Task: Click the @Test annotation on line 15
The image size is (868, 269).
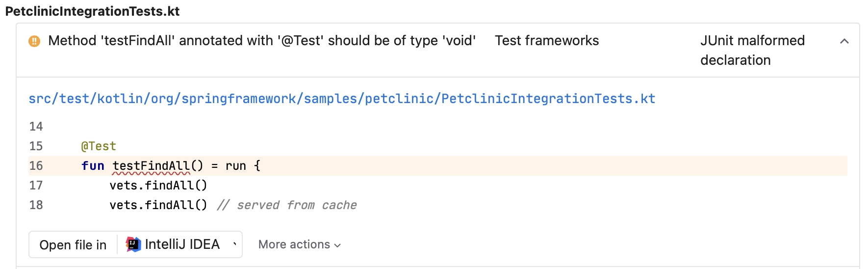Action: [x=99, y=146]
